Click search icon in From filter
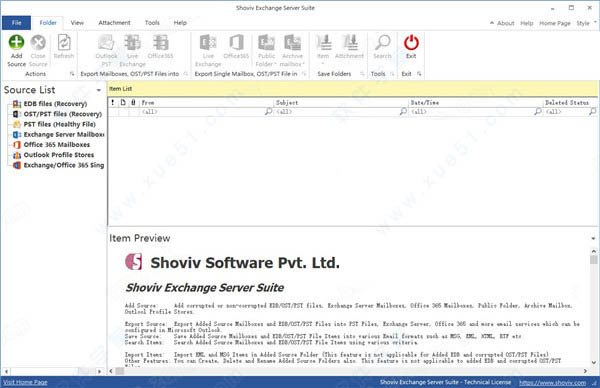 tap(268, 111)
